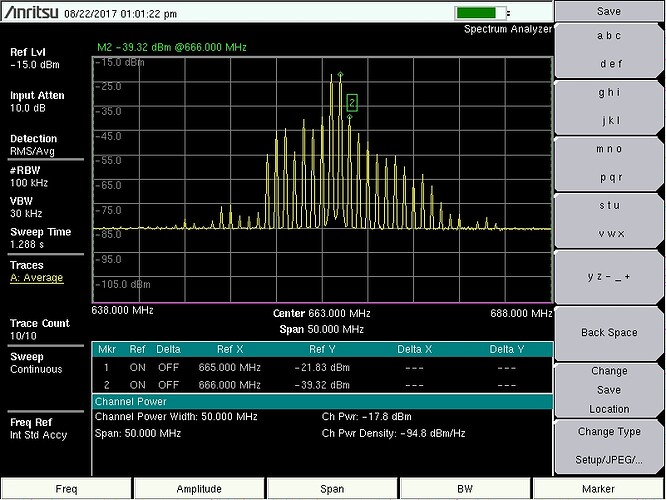The height and width of the screenshot is (500, 666).
Task: Open the Marker menu tab
Action: (x=598, y=487)
